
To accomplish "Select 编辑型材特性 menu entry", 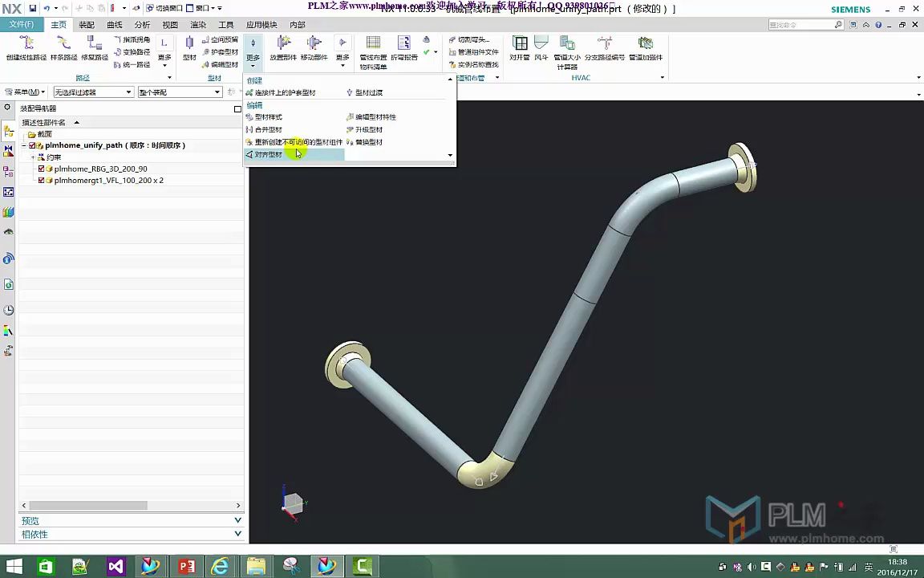I will (x=372, y=117).
